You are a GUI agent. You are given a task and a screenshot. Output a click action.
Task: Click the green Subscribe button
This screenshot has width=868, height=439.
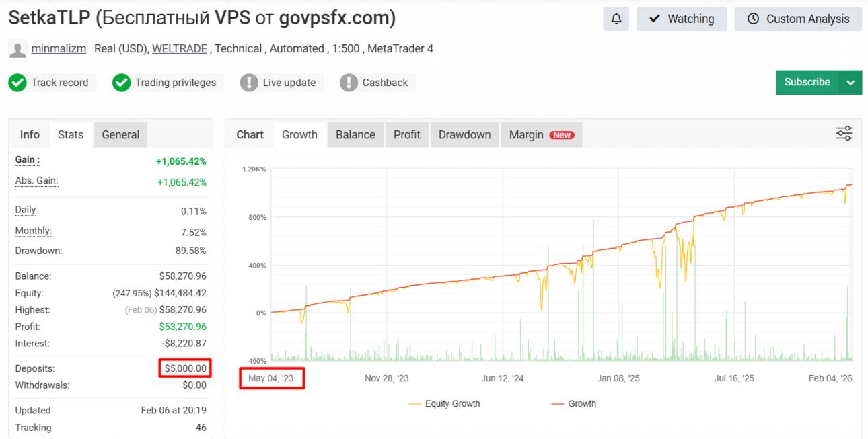click(807, 83)
